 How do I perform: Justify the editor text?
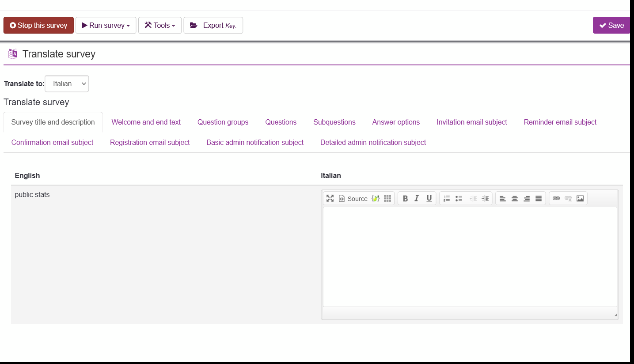pos(539,198)
